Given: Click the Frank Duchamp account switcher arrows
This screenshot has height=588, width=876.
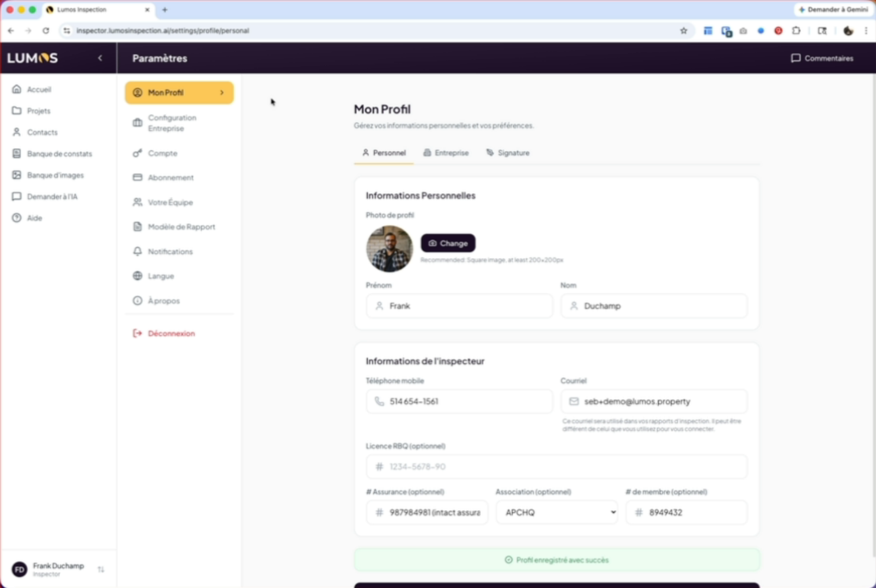Looking at the screenshot, I should click(101, 569).
